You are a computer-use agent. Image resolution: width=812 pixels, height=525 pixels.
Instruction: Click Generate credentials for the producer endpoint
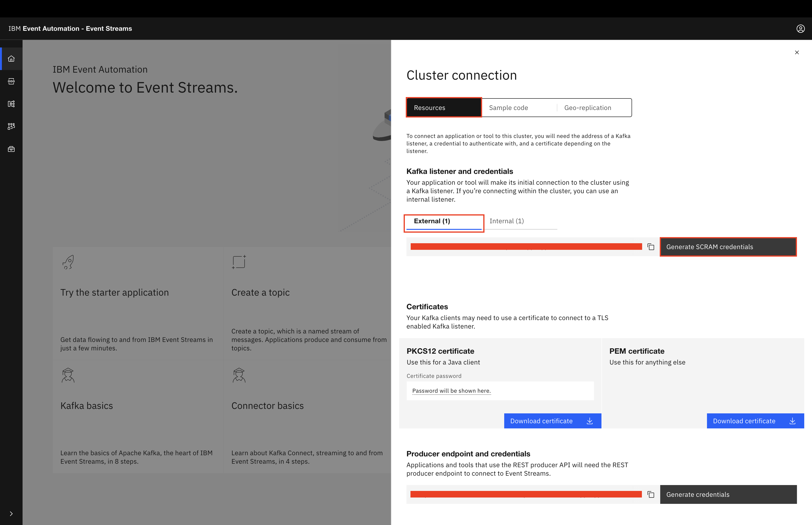[x=728, y=494]
